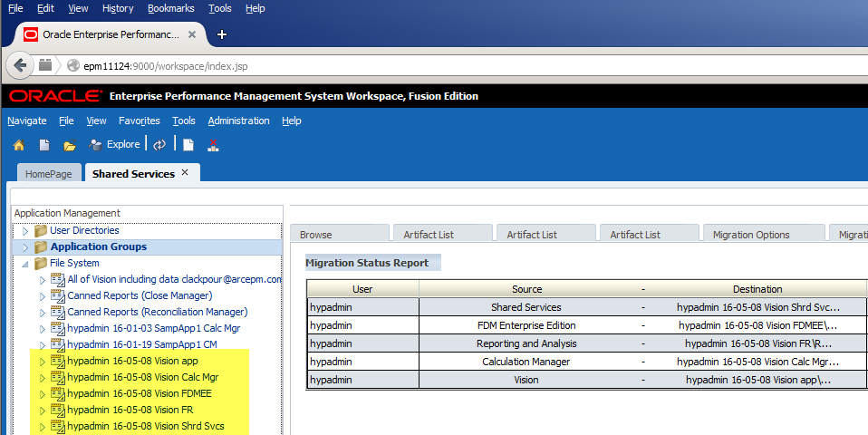Switch to the HomePage tab
Screen dimensions: 868x435
pyautogui.click(x=49, y=173)
